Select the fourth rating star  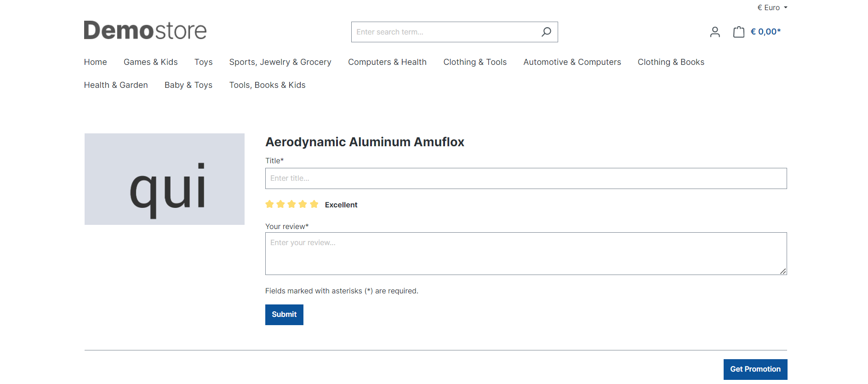pyautogui.click(x=303, y=204)
